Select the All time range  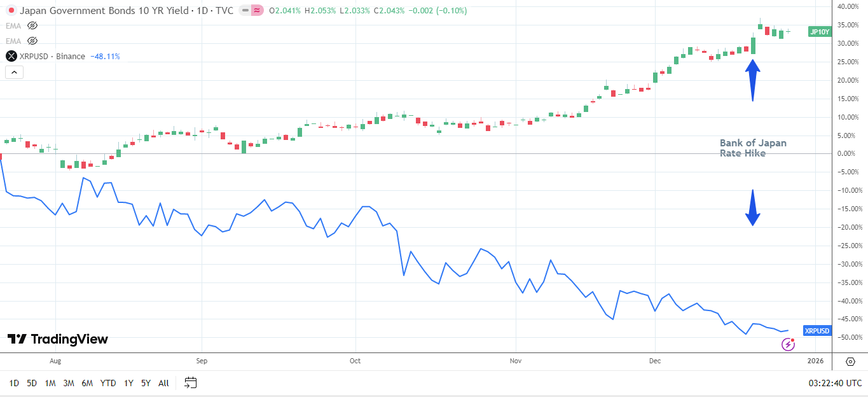point(163,383)
